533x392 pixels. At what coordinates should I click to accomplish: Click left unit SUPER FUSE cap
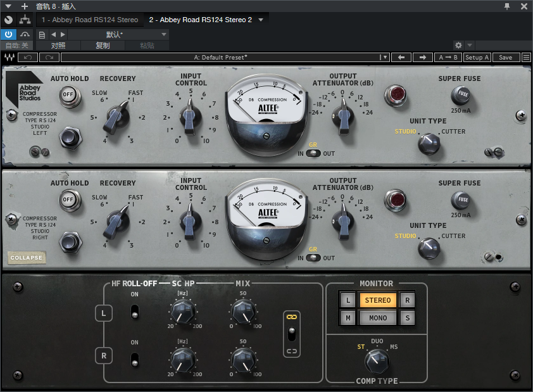click(461, 95)
